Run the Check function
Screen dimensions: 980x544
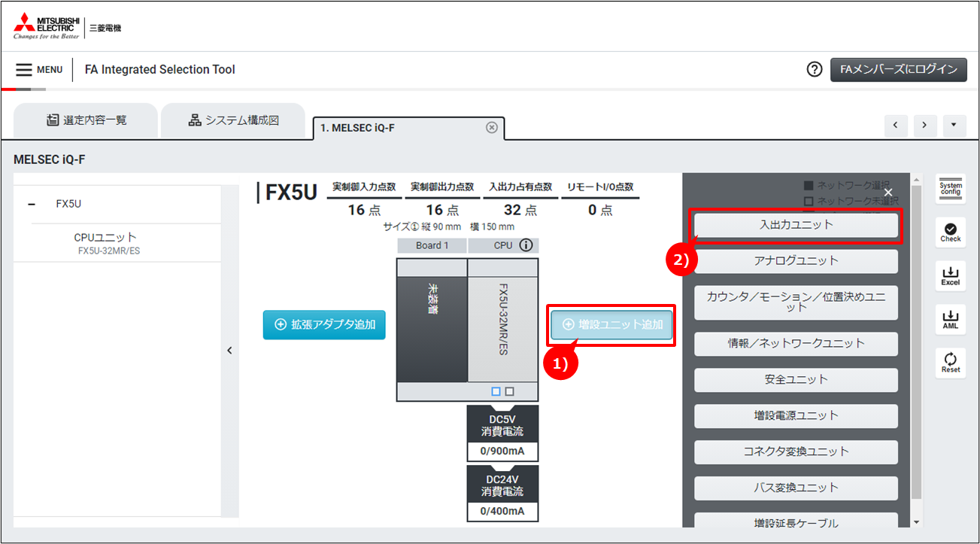951,232
